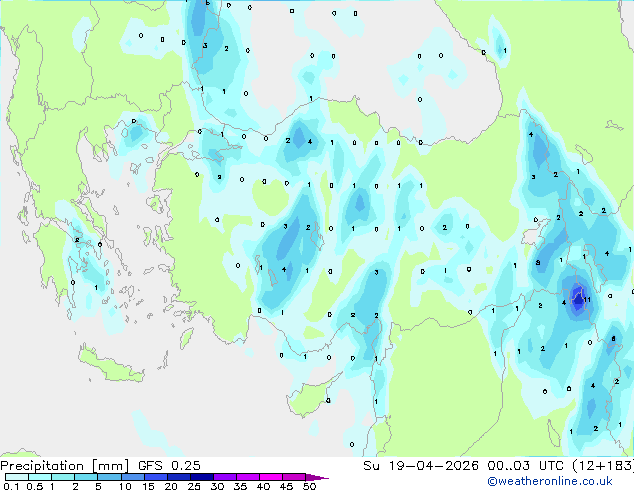Select the 2–5 mm legend color swatch
This screenshot has width=634, height=490.
coord(86,477)
